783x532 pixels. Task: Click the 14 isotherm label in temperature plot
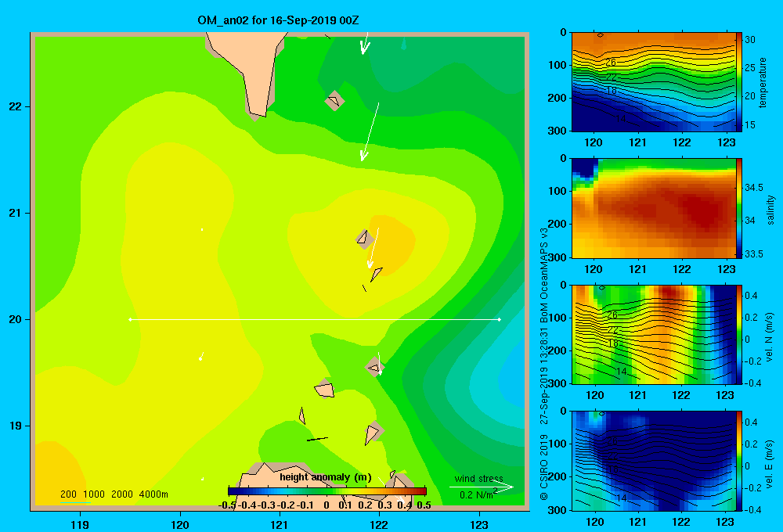(x=621, y=119)
